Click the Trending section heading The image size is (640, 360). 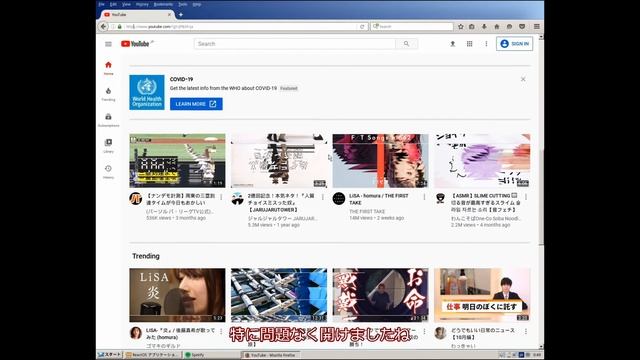[146, 256]
